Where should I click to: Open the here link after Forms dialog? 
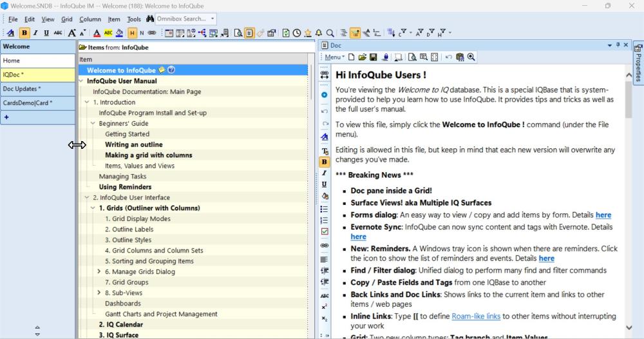(603, 215)
